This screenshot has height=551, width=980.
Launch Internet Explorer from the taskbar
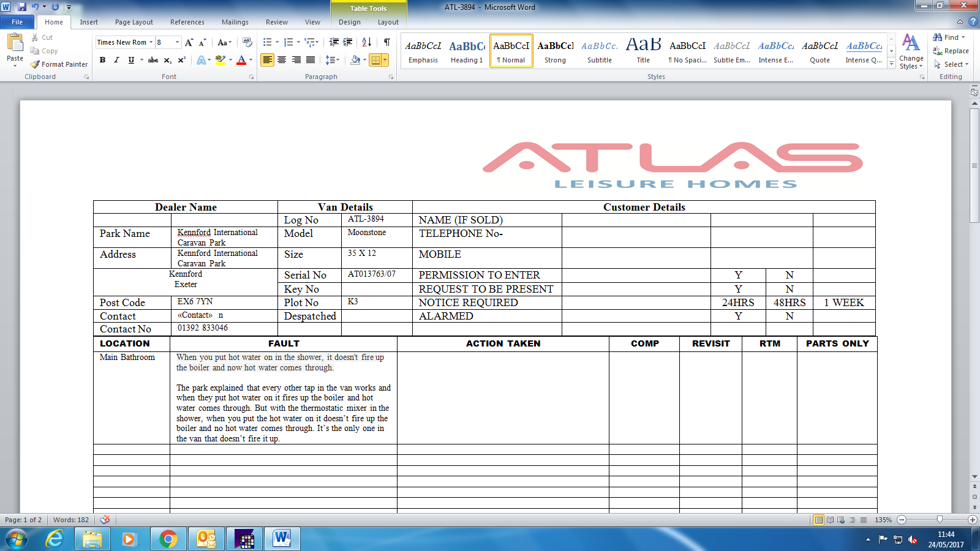55,539
